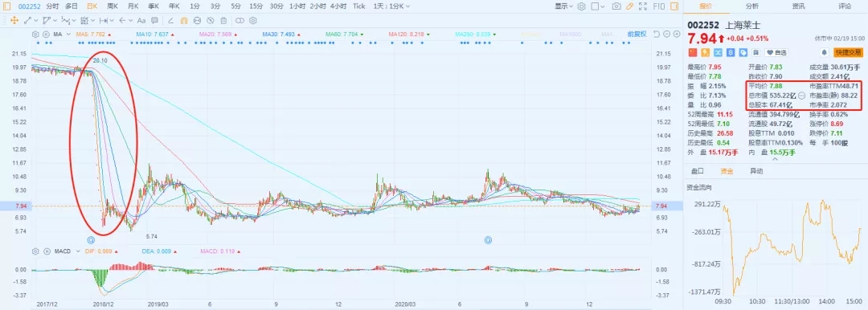Viewport: 868px width, 310px height.
Task: Select the parallel channel drawing tool
Action: point(46,21)
